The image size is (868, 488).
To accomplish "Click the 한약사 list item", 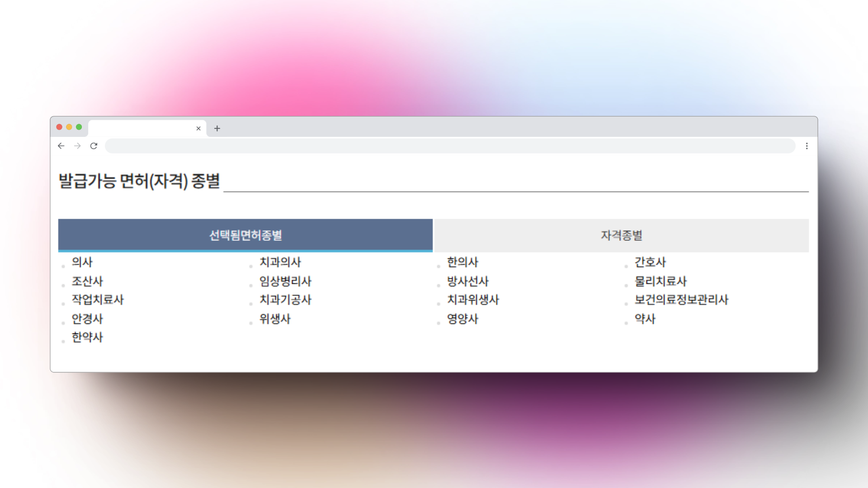I will pyautogui.click(x=87, y=337).
